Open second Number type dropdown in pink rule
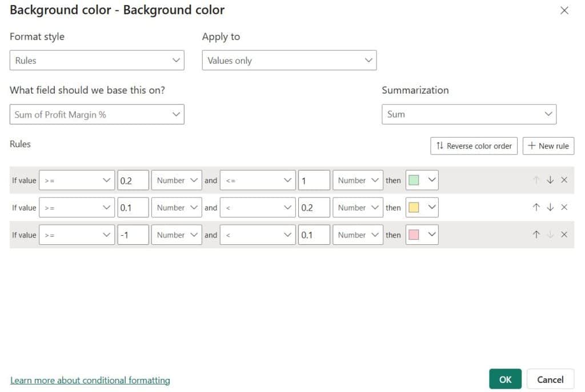 [x=358, y=235]
